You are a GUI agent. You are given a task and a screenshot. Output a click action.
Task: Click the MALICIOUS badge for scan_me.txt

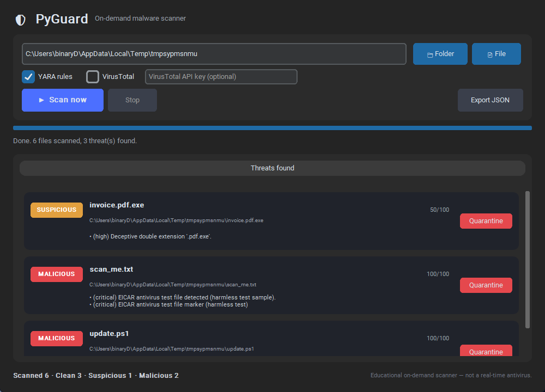57,274
